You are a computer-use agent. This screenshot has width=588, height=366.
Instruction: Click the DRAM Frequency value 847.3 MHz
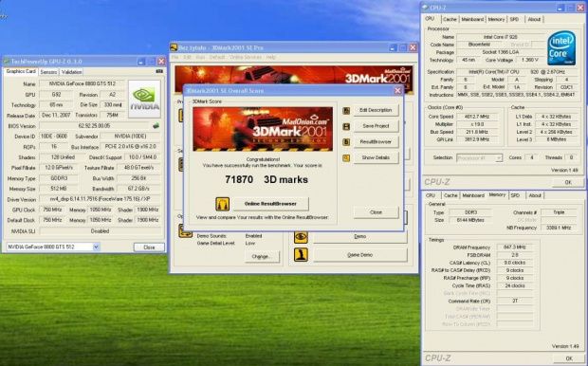tap(515, 247)
